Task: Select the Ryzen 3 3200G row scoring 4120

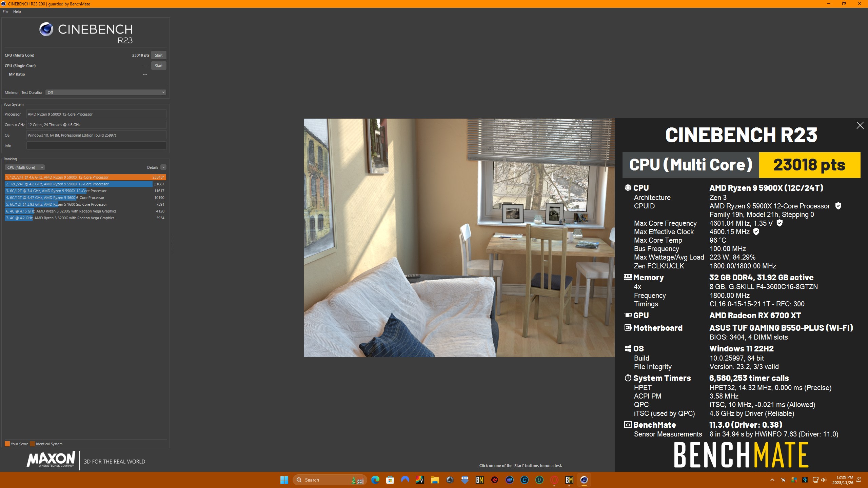Action: click(x=85, y=211)
